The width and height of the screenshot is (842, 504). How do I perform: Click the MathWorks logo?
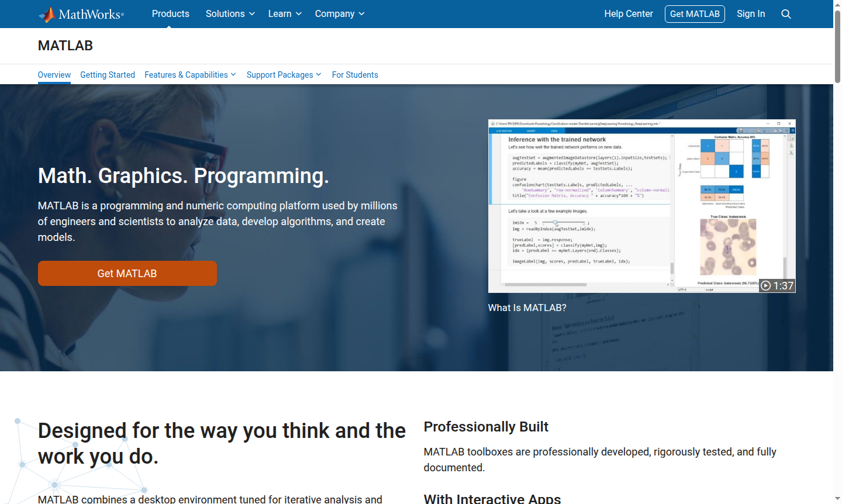82,13
